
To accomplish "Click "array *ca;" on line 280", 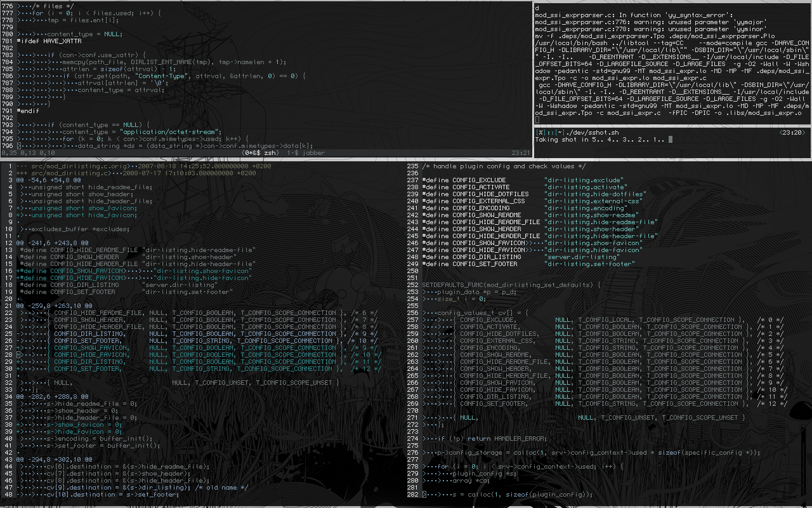I will 472,481.
